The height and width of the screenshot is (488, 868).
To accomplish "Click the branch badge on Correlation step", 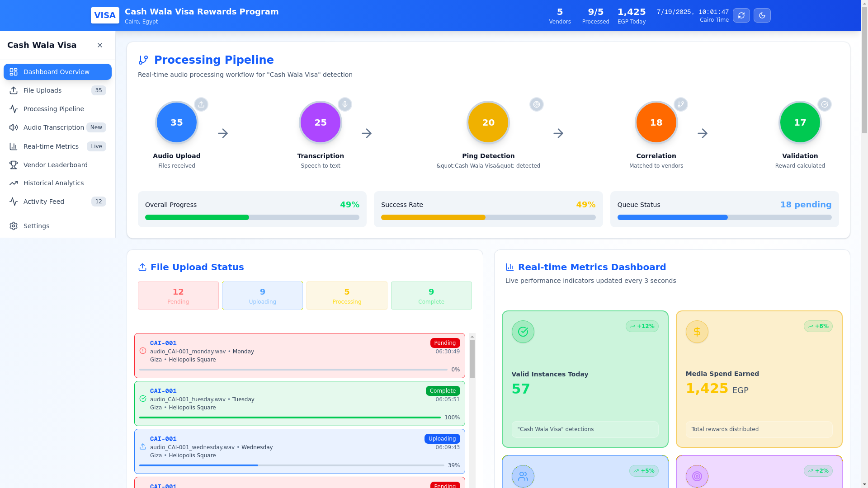I will click(x=681, y=104).
